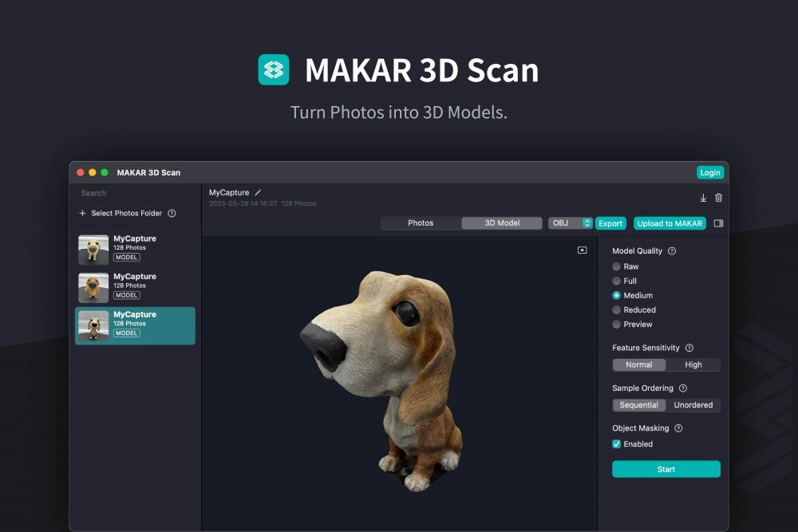Click the plus icon for Select Photos Folder

pyautogui.click(x=82, y=214)
